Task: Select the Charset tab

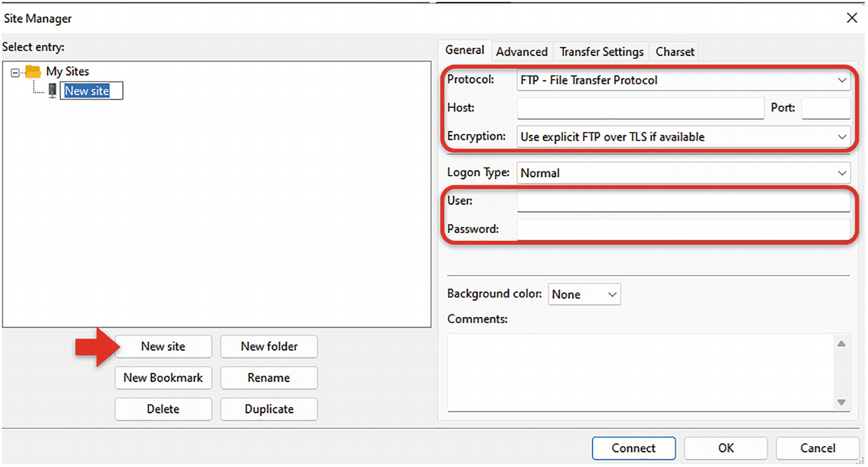Action: pos(674,52)
